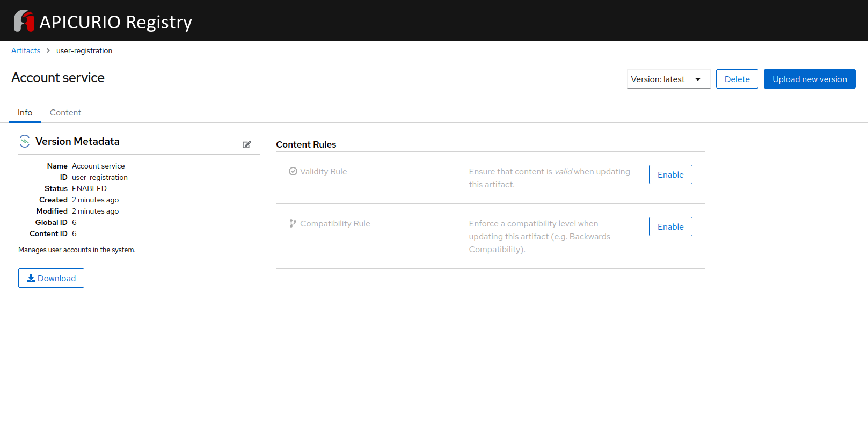Click the Validity Rule checkmark icon
The image size is (868, 439).
coord(293,171)
